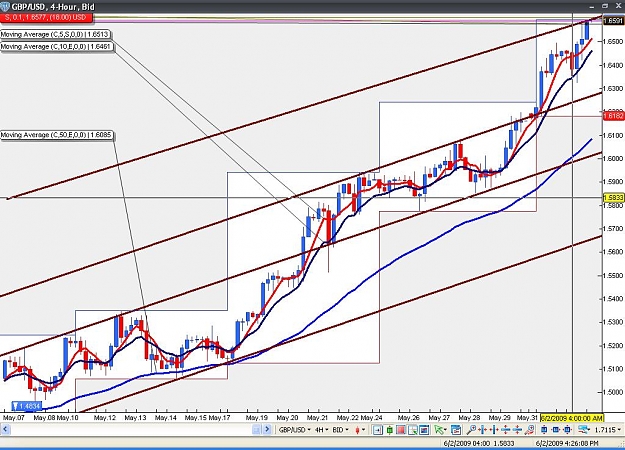Click the red filled square icon
This screenshot has height=450, width=625.
[401, 430]
